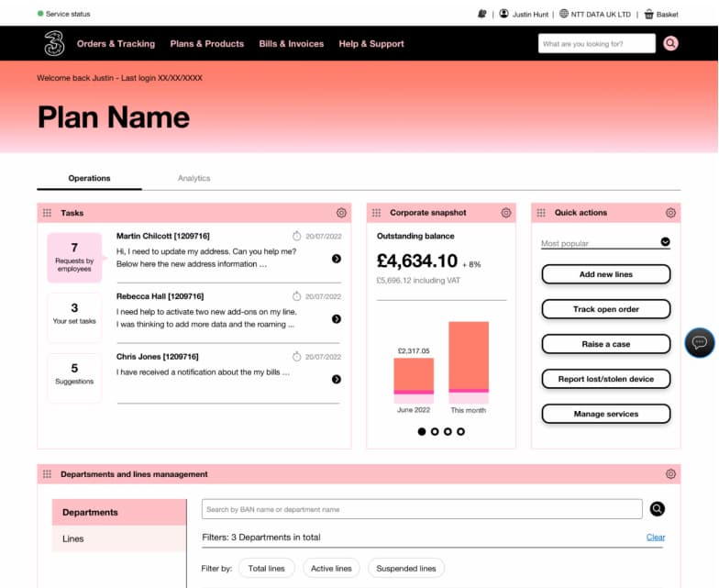Select the third carousel dot in Corporate snapshot
The width and height of the screenshot is (719, 588).
(x=448, y=431)
